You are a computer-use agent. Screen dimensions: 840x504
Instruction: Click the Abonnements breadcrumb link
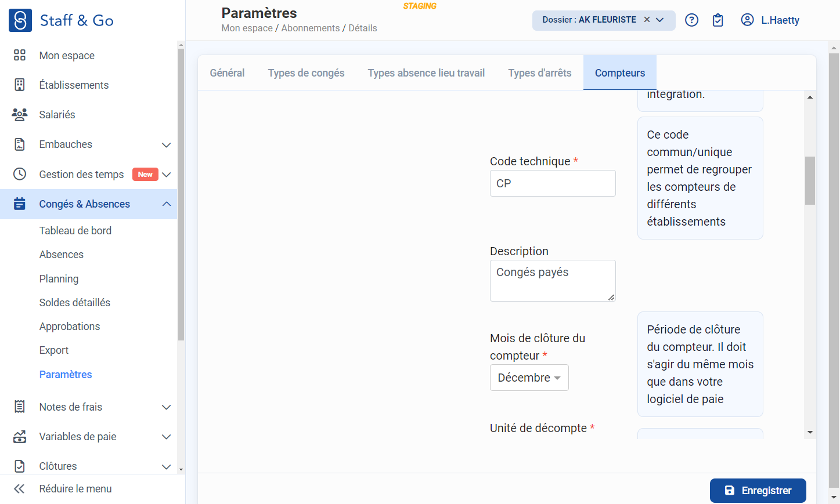point(311,28)
